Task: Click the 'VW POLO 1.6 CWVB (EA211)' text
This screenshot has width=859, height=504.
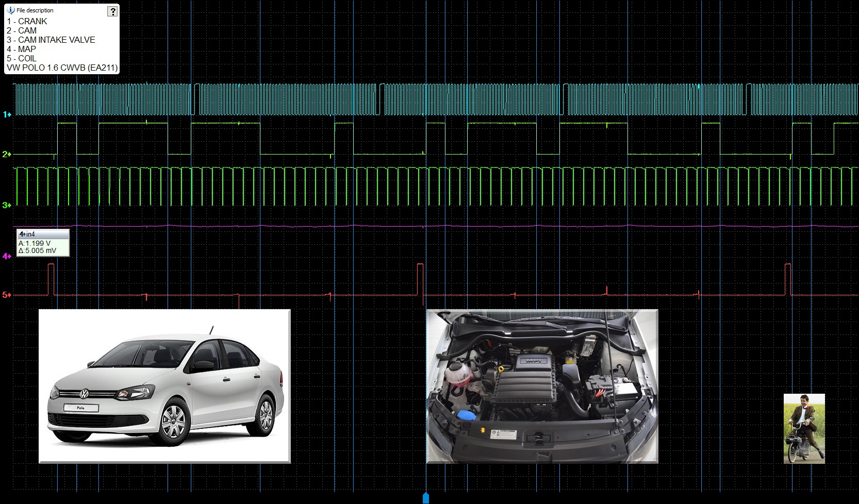Action: tap(62, 68)
